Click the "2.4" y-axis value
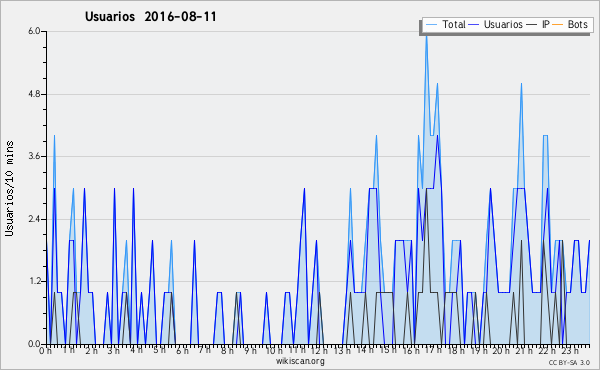The image size is (600, 370). 34,219
